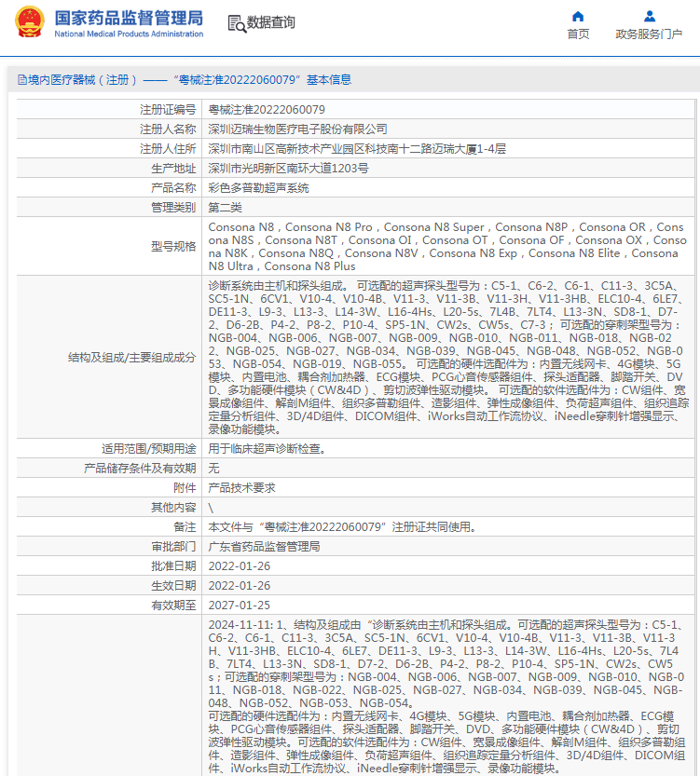Click the 境内医疗器械(注册) breadcrumb heading
Image resolution: width=700 pixels, height=776 pixels.
[185, 80]
